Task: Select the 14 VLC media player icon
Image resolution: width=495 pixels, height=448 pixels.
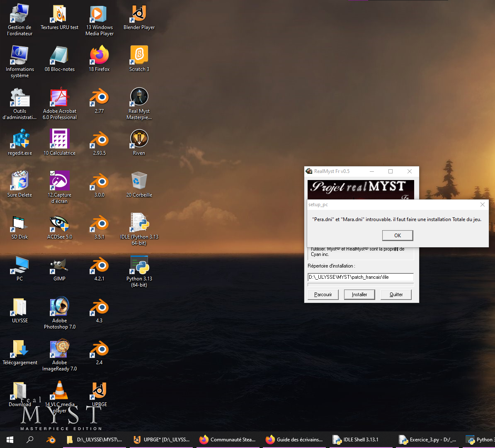Action: pyautogui.click(x=59, y=397)
